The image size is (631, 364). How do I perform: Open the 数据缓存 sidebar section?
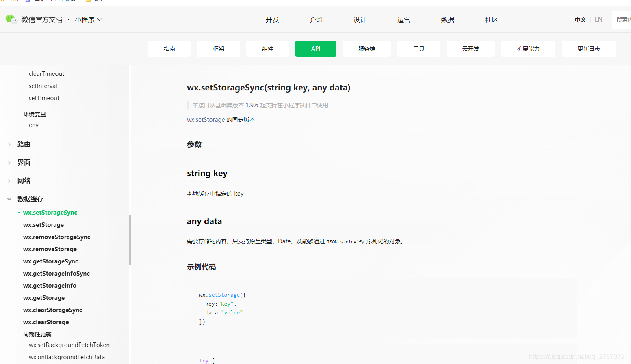point(30,199)
